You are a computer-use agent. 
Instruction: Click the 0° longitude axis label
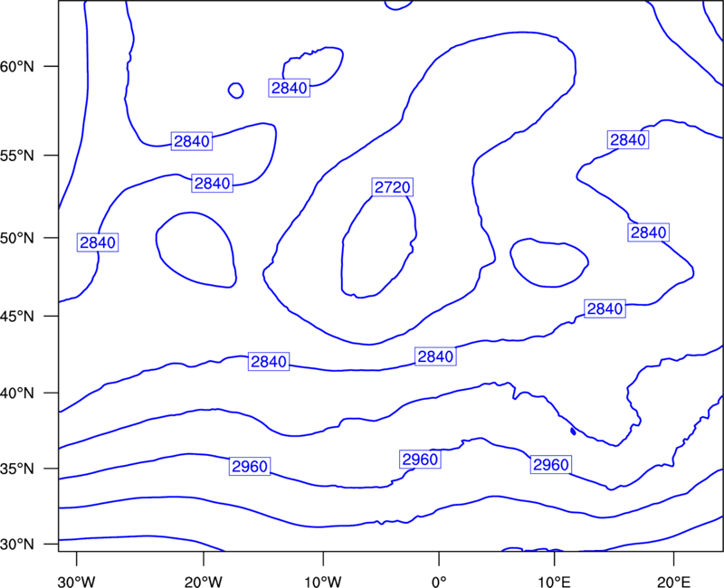(x=439, y=582)
